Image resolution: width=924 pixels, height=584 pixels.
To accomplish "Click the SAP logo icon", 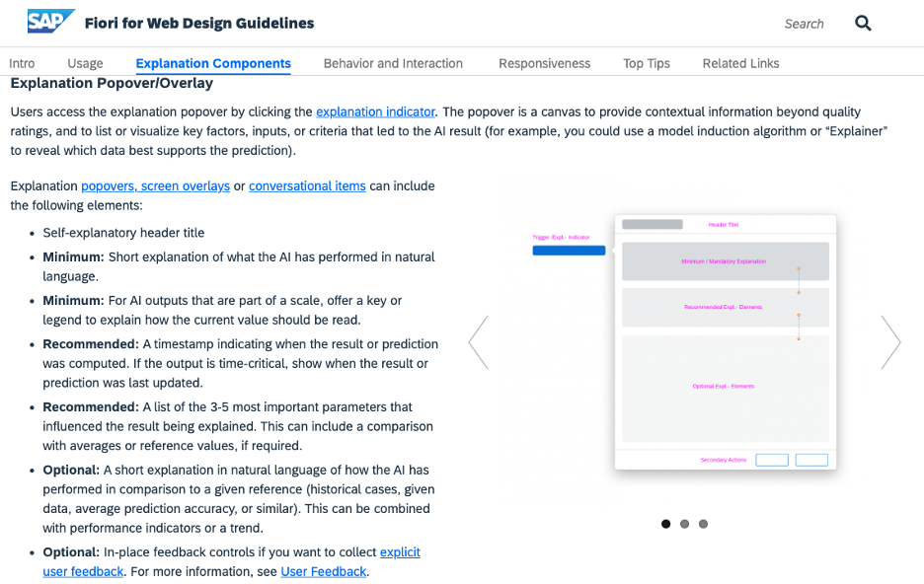I will pyautogui.click(x=50, y=21).
